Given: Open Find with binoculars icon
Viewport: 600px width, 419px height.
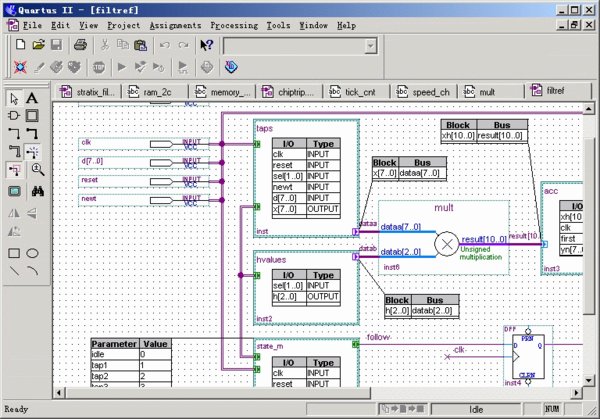Looking at the screenshot, I should pos(38,191).
